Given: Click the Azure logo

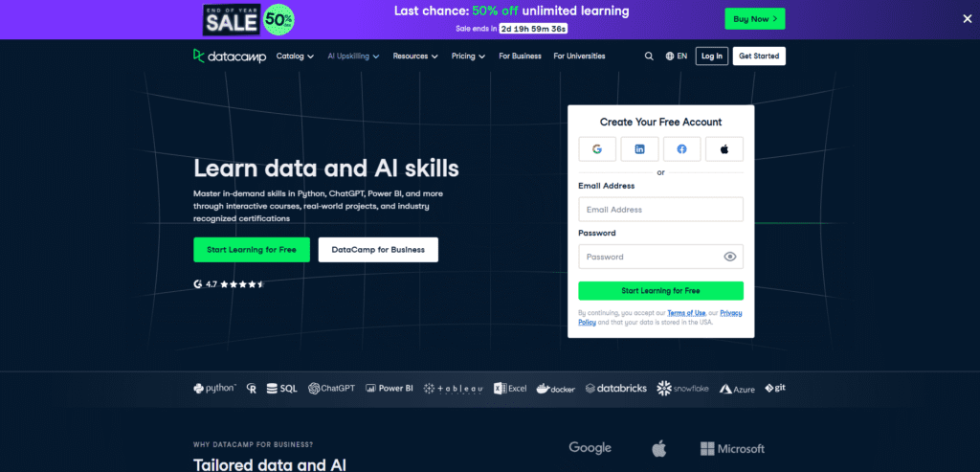Looking at the screenshot, I should point(737,389).
